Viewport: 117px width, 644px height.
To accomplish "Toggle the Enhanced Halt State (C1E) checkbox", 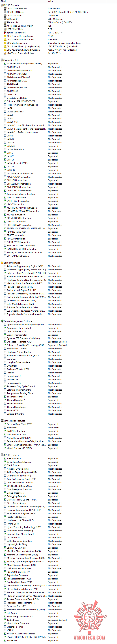I will [5, 342].
